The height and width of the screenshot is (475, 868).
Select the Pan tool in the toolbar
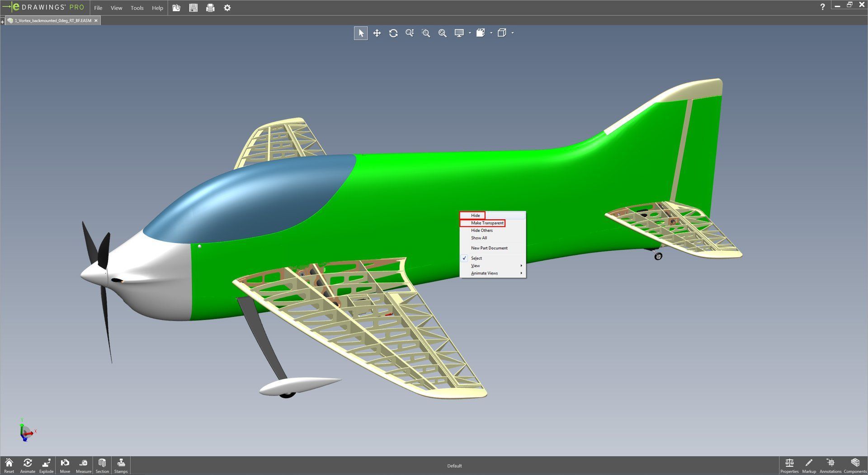(377, 33)
